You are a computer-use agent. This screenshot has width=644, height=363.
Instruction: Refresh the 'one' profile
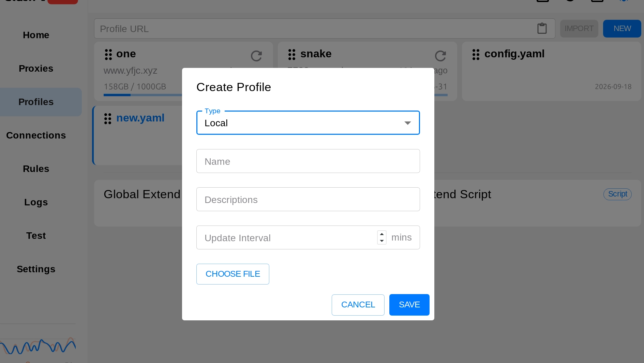coord(256,56)
